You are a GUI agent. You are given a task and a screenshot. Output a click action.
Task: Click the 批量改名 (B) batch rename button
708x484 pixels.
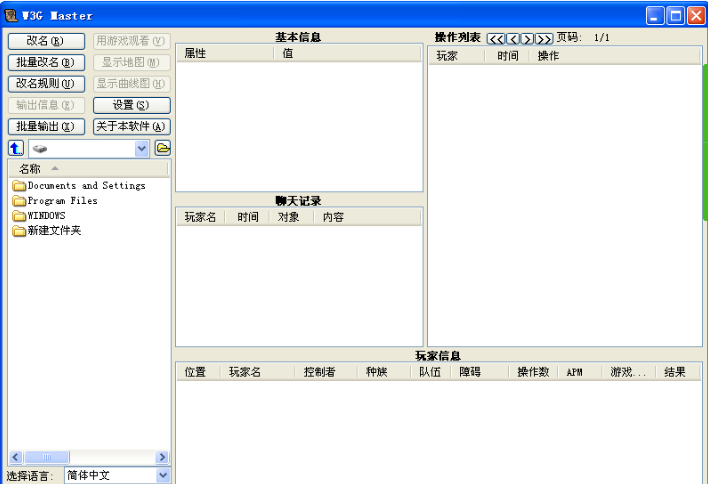[46, 62]
